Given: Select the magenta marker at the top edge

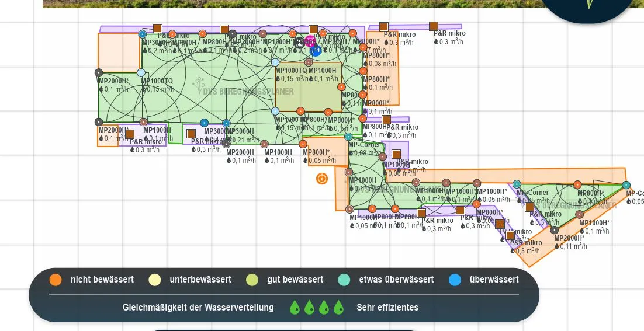Looking at the screenshot, I should [x=310, y=41].
